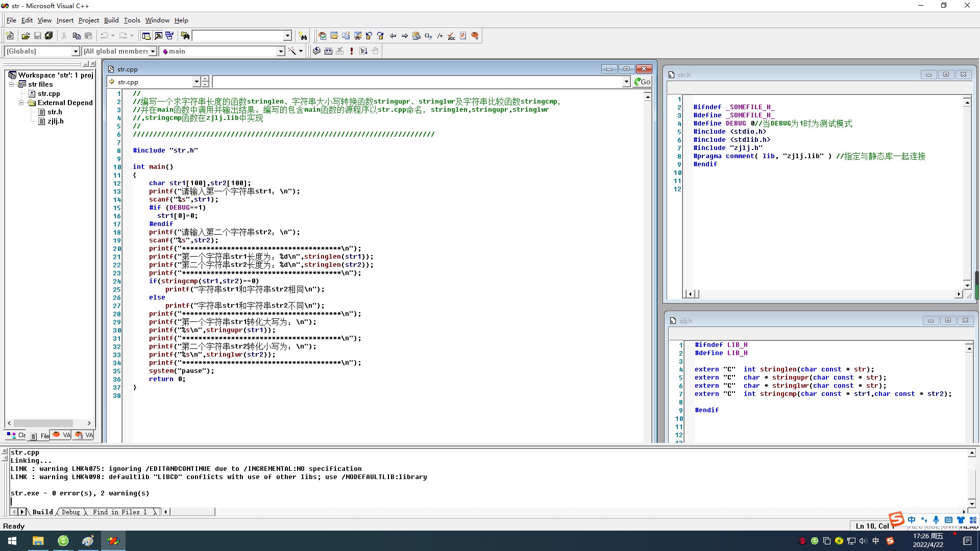
Task: Toggle the Workspace pane icon
Action: (146, 36)
